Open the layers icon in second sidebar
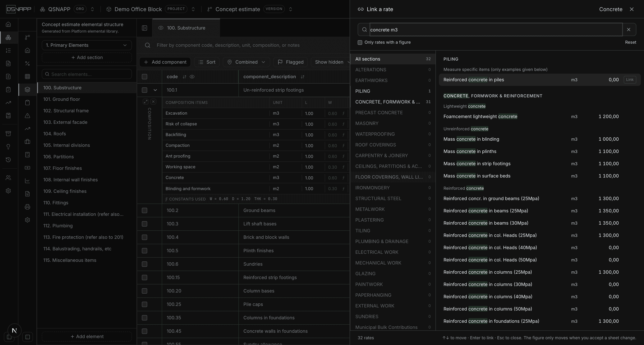Screen dimensions: 644x345 tap(27, 90)
